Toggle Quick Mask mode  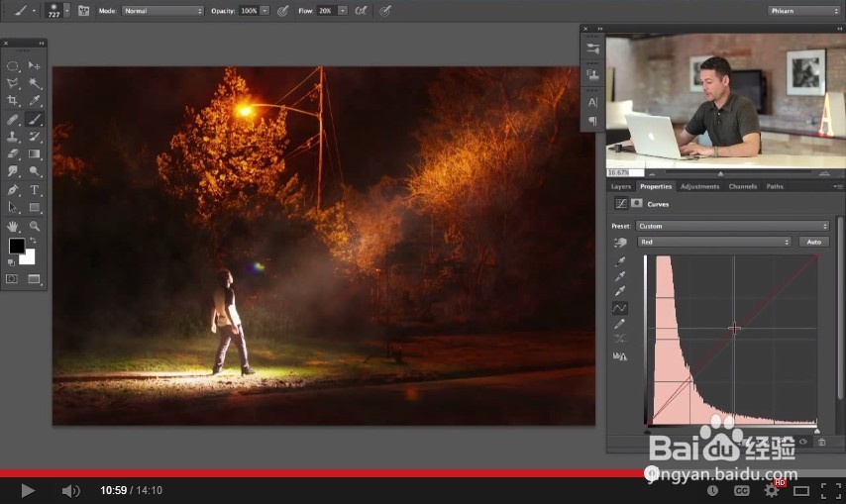point(12,278)
